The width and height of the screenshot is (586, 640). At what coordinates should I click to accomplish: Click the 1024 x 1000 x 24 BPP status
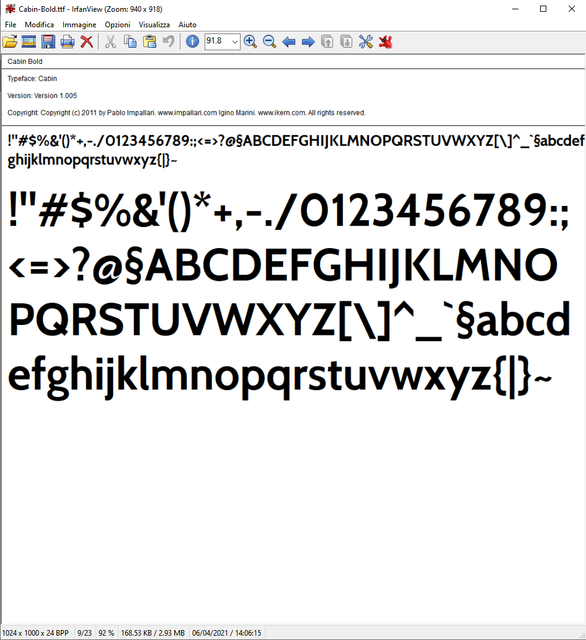tap(36, 633)
